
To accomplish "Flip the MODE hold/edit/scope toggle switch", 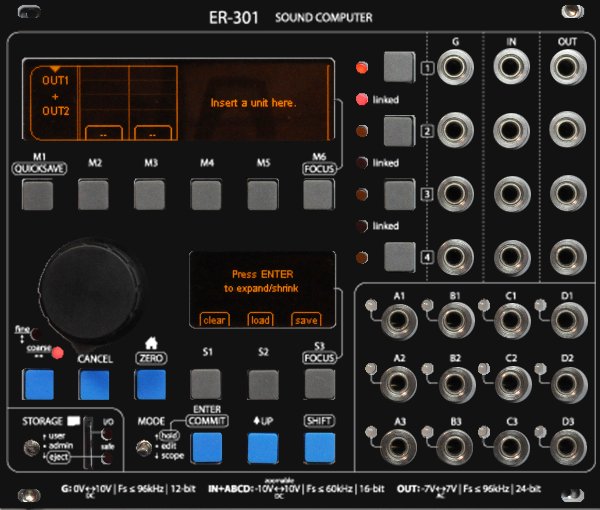I will coord(144,447).
